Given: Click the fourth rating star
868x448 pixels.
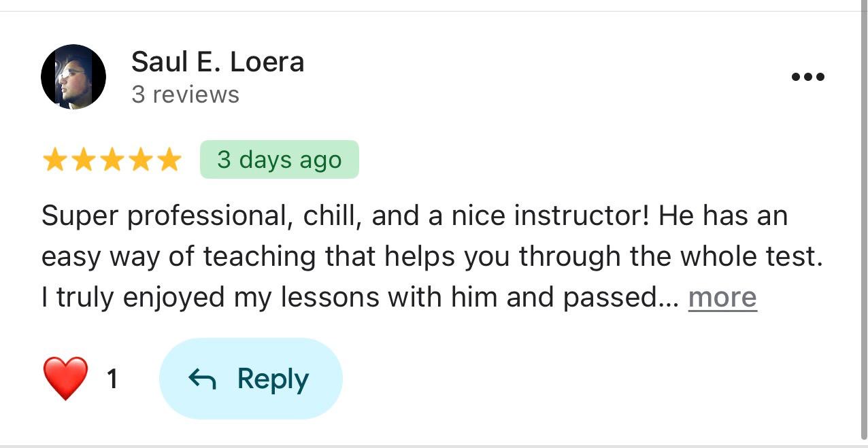Looking at the screenshot, I should [139, 160].
